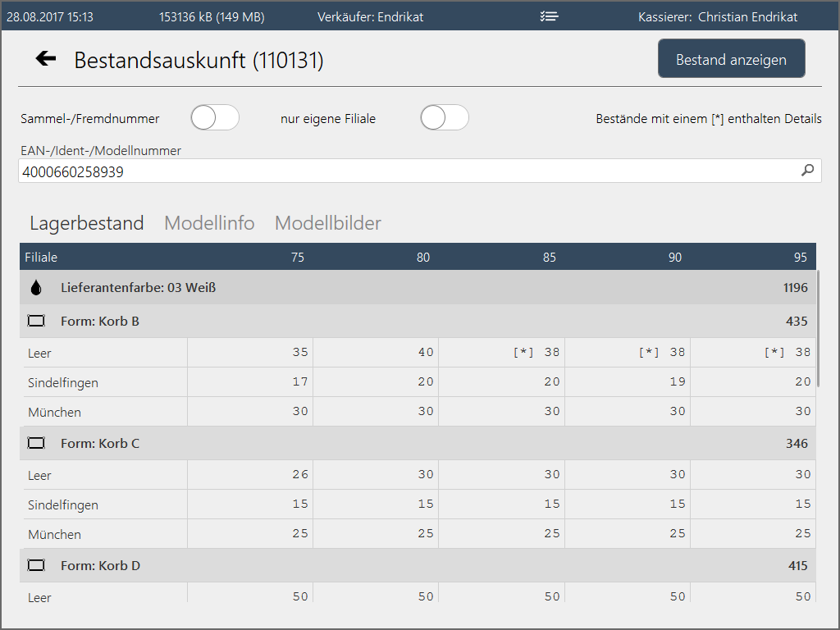Click the Korb C form icon
This screenshot has height=630, width=840.
click(36, 444)
